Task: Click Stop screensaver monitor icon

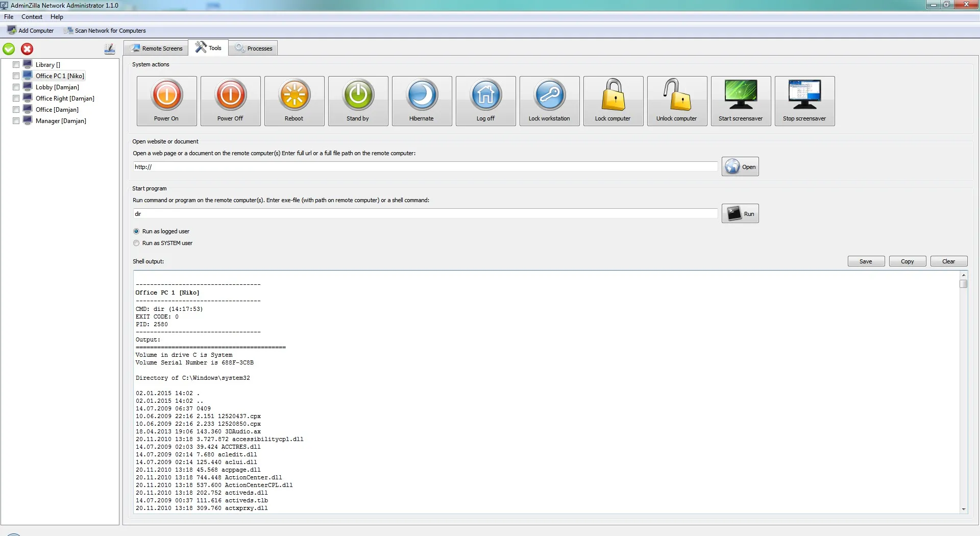Action: (x=805, y=94)
